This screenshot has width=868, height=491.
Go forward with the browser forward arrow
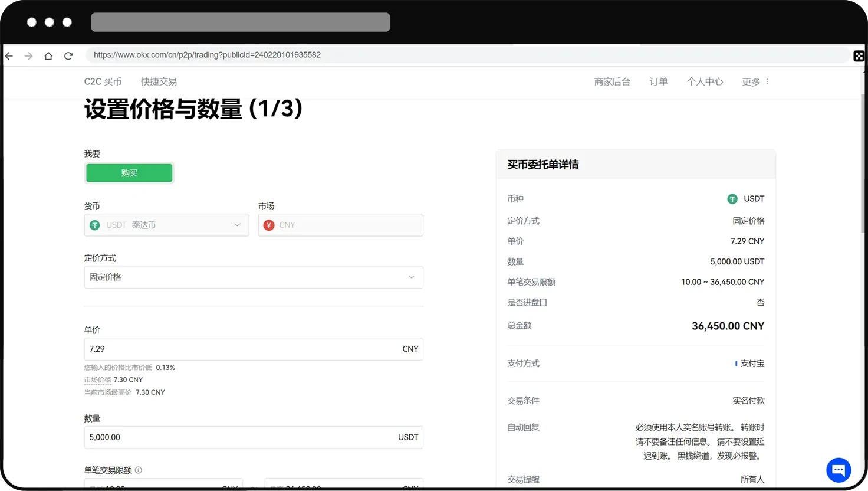pyautogui.click(x=28, y=55)
